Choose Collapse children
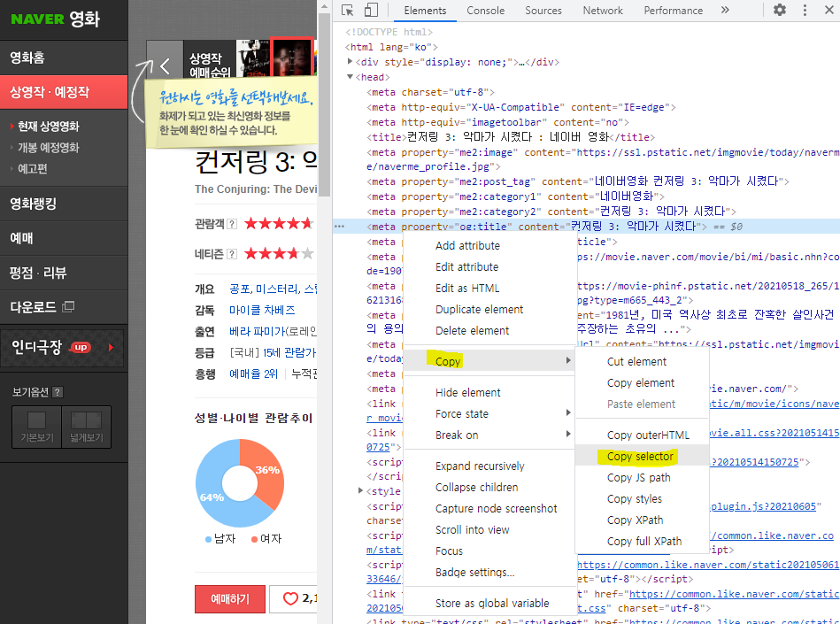The width and height of the screenshot is (840, 624). [x=476, y=488]
